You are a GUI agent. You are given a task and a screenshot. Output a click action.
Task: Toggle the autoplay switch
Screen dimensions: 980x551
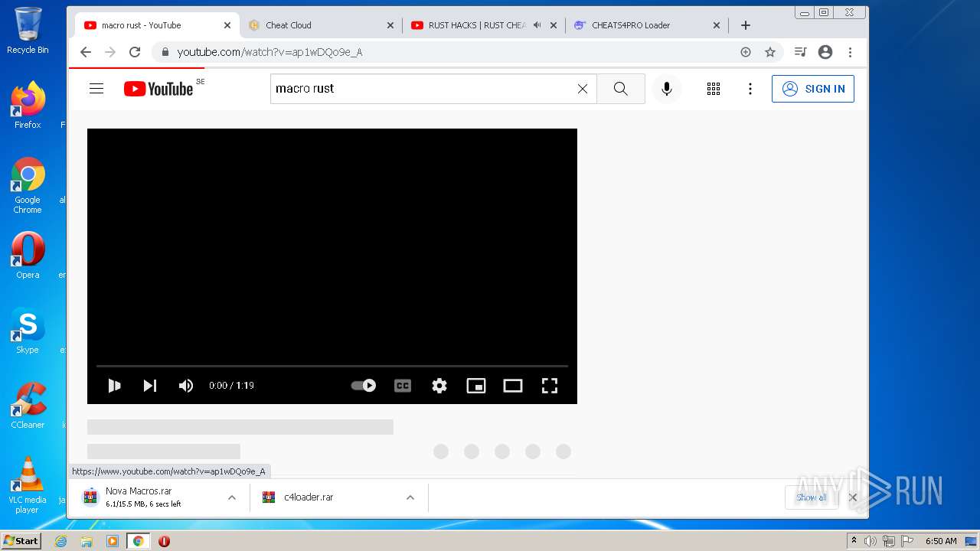(x=364, y=386)
